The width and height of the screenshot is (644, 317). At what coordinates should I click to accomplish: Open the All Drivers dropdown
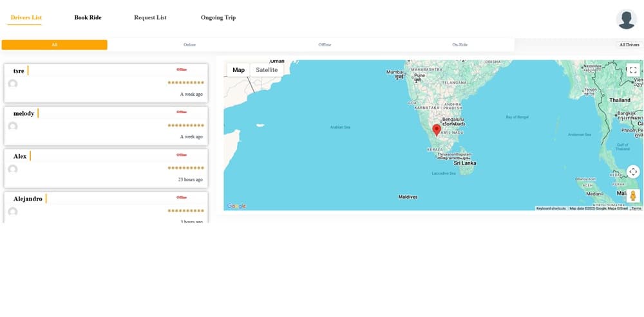click(629, 45)
